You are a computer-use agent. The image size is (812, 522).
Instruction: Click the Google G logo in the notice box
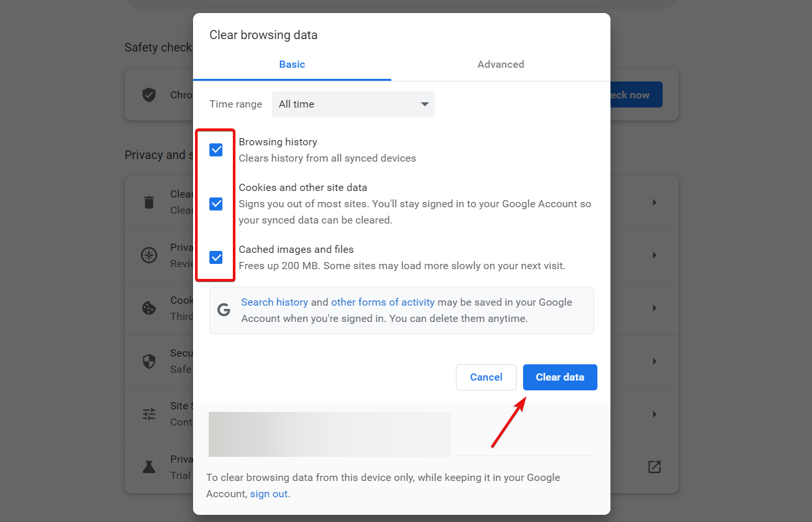coord(224,309)
